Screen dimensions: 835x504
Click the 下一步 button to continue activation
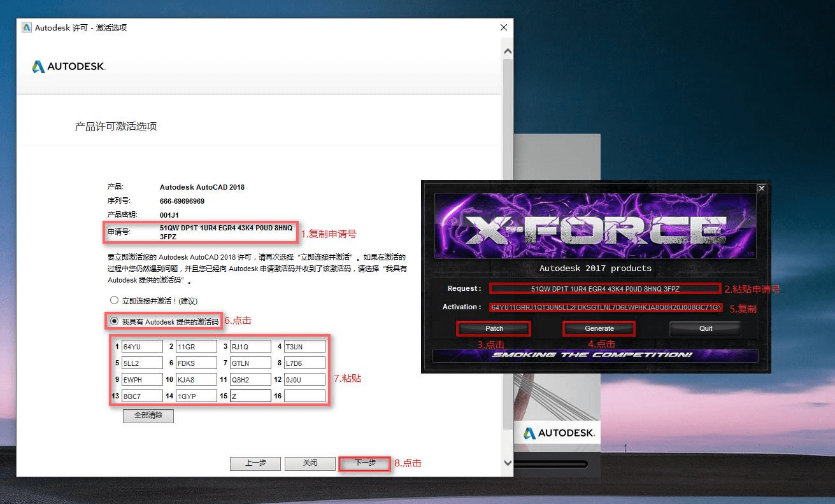coord(364,463)
